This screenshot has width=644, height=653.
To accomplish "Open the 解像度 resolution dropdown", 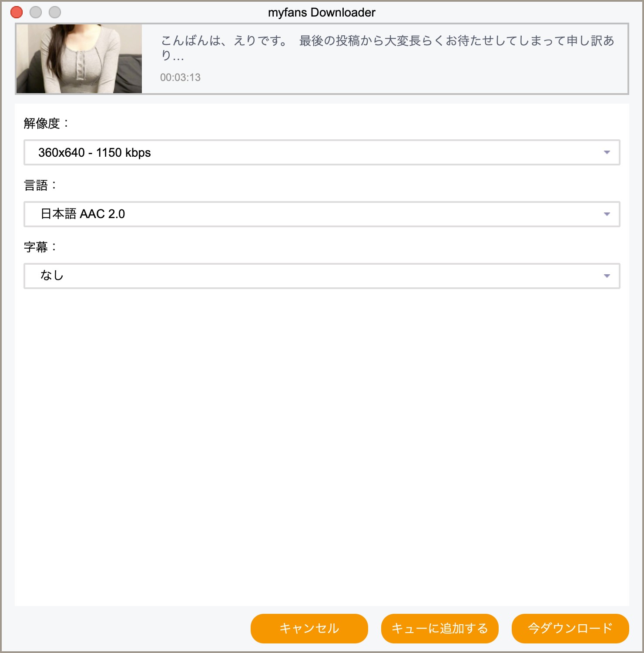I will click(322, 152).
